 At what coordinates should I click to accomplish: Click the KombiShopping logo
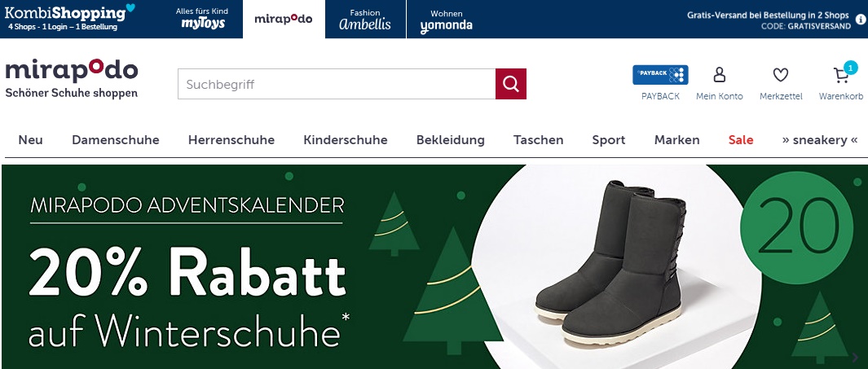(69, 17)
